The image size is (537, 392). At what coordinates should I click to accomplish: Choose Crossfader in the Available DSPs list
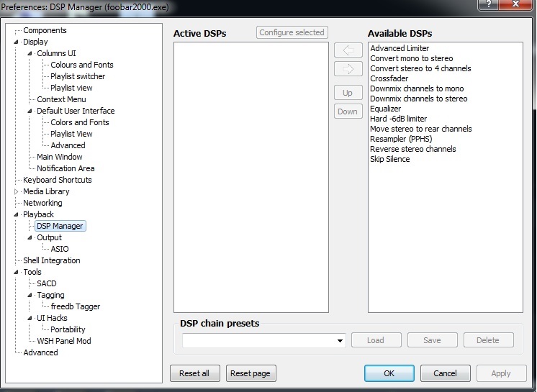pyautogui.click(x=389, y=78)
